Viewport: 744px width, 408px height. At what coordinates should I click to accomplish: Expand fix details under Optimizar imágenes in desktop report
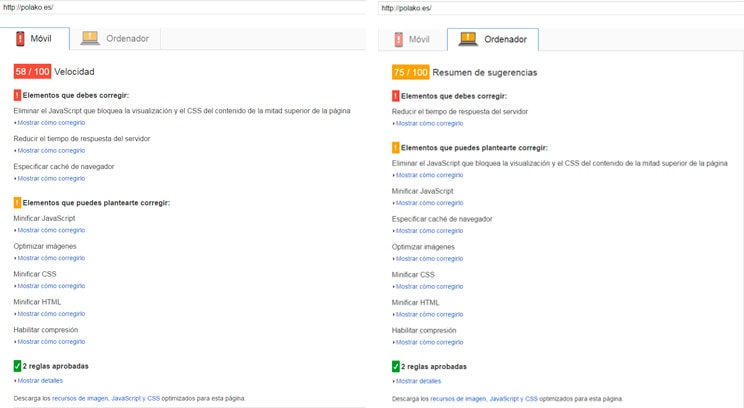click(429, 259)
